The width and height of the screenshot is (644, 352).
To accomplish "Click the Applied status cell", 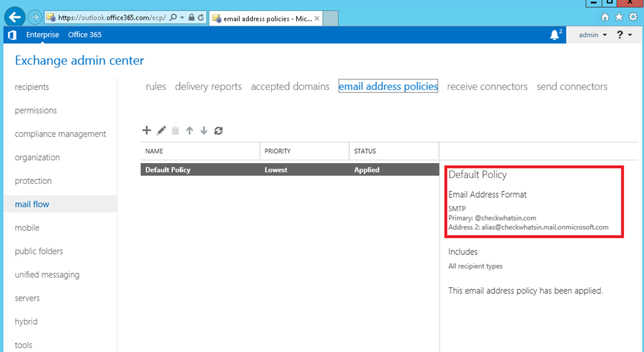I will coord(367,169).
